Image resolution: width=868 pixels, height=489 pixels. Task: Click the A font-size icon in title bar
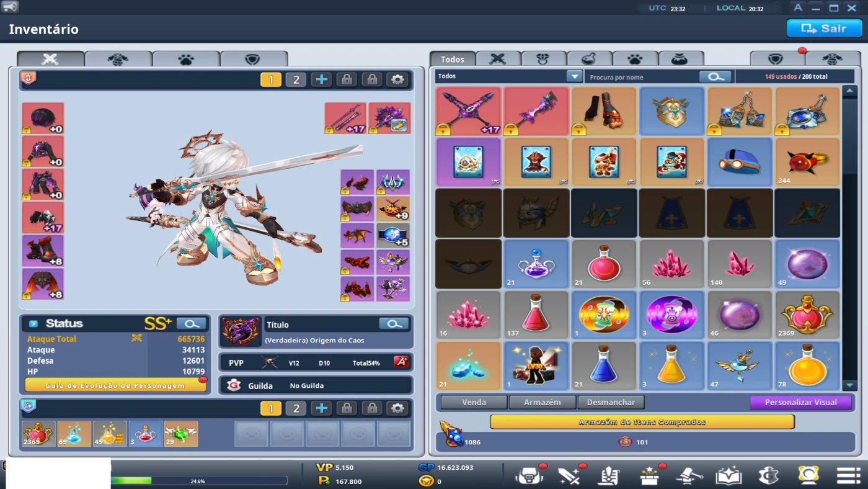tap(798, 8)
